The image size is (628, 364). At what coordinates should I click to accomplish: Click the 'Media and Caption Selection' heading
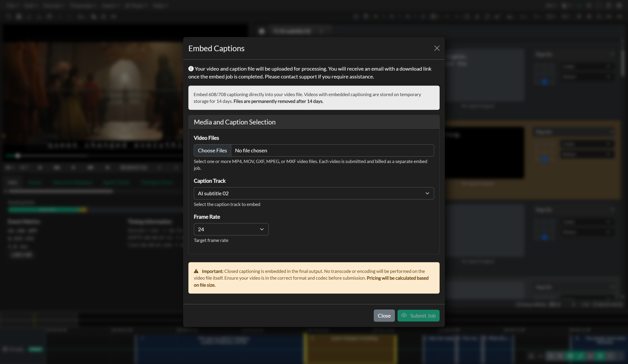(234, 122)
